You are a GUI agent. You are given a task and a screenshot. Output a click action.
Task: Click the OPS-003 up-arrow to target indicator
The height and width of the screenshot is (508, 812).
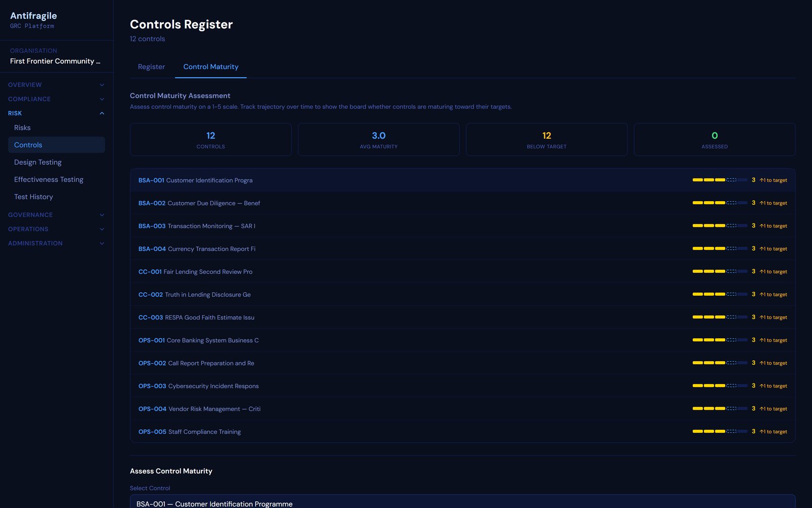[x=773, y=386]
